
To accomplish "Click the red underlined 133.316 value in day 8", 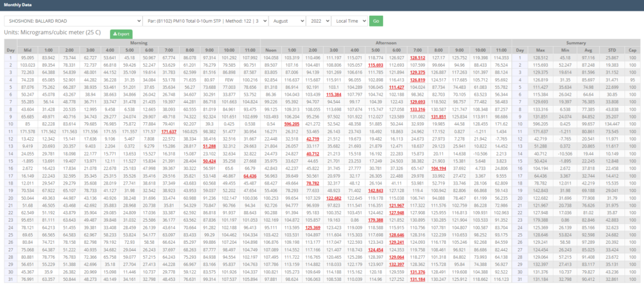I will point(418,110).
